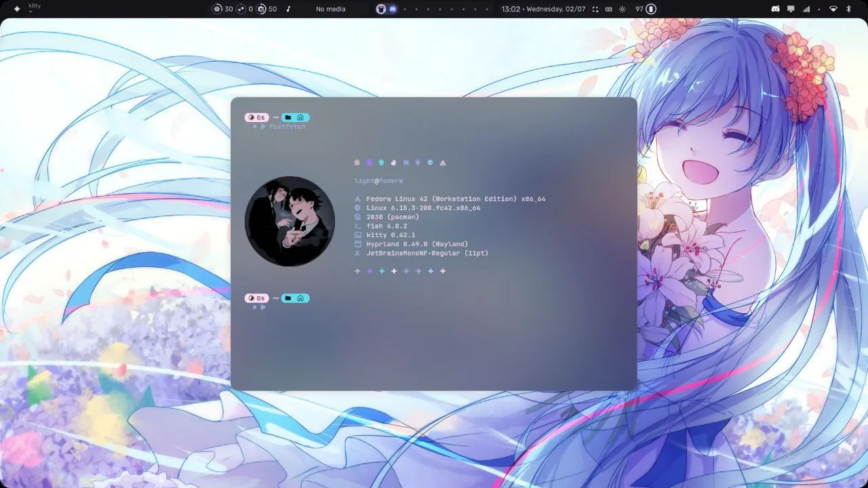Click the Bluetooth status icon
868x488 pixels.
(848, 9)
